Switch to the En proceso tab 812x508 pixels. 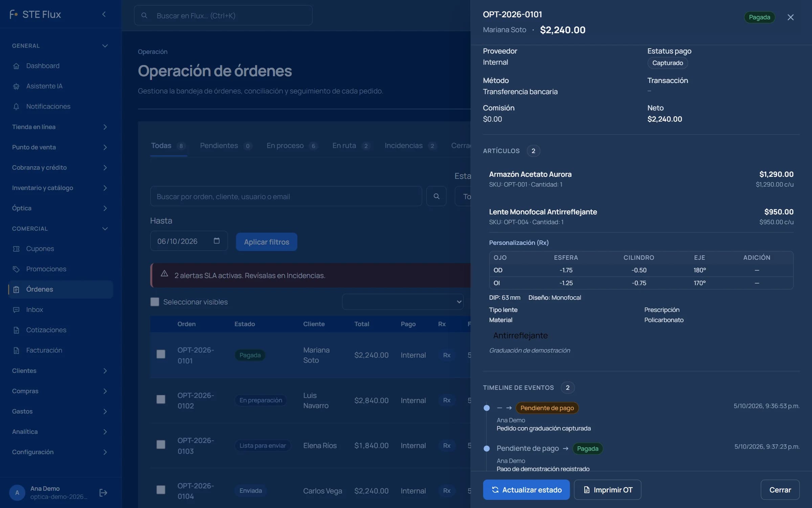(x=292, y=146)
